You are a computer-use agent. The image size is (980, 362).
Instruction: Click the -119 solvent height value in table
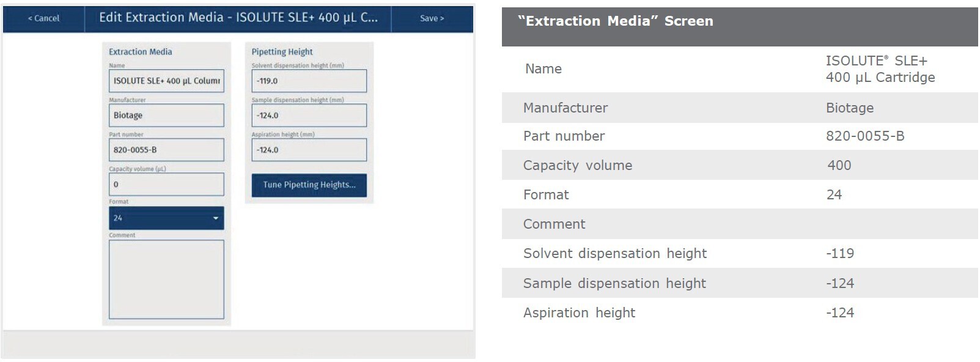point(839,254)
